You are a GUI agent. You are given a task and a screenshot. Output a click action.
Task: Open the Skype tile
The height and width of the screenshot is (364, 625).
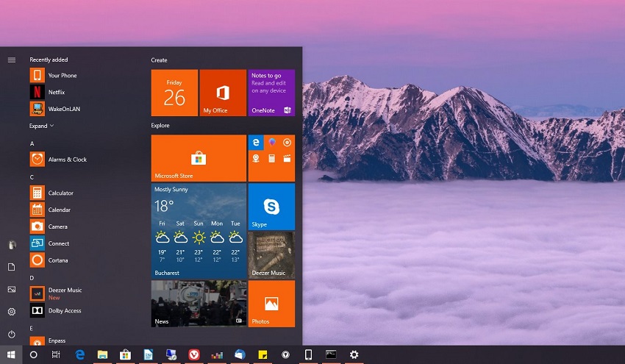pyautogui.click(x=271, y=207)
